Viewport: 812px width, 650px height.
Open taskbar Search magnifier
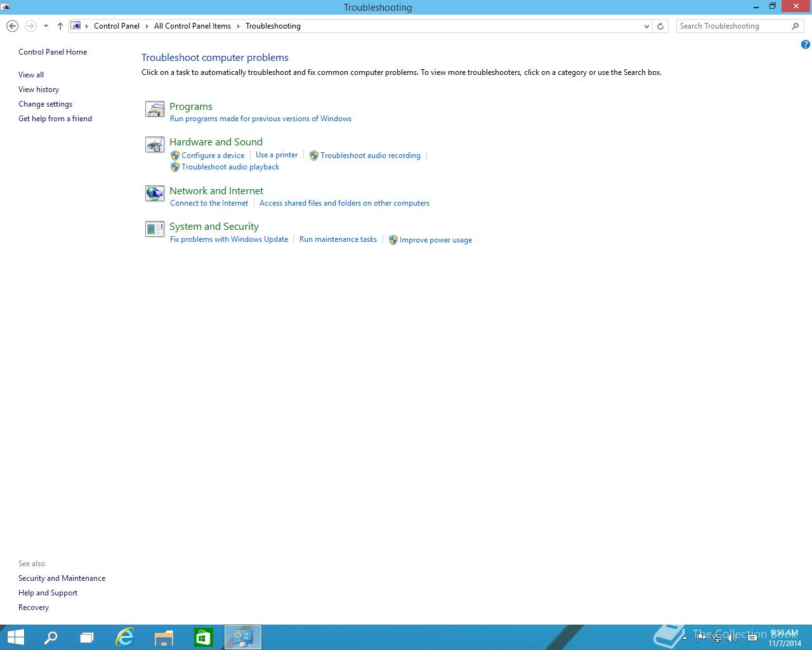[x=51, y=637]
